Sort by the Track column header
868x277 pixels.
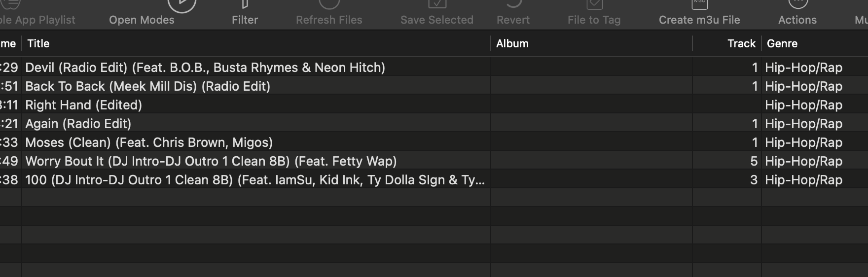click(741, 43)
